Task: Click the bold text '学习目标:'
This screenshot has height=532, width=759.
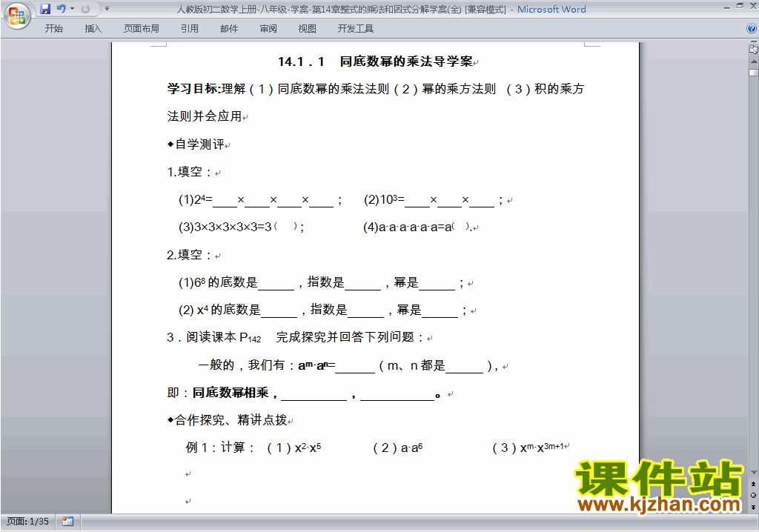Action: (194, 89)
